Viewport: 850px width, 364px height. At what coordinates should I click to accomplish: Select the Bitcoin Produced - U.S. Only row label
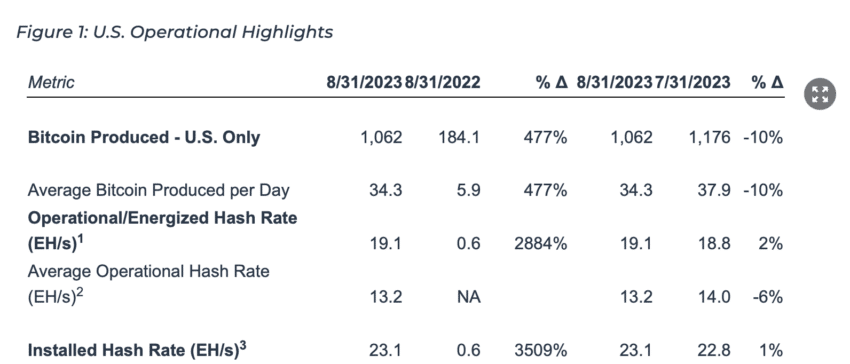pyautogui.click(x=144, y=137)
